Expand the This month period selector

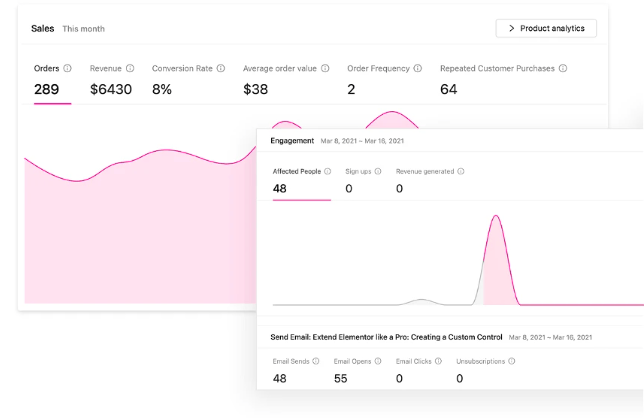click(83, 29)
